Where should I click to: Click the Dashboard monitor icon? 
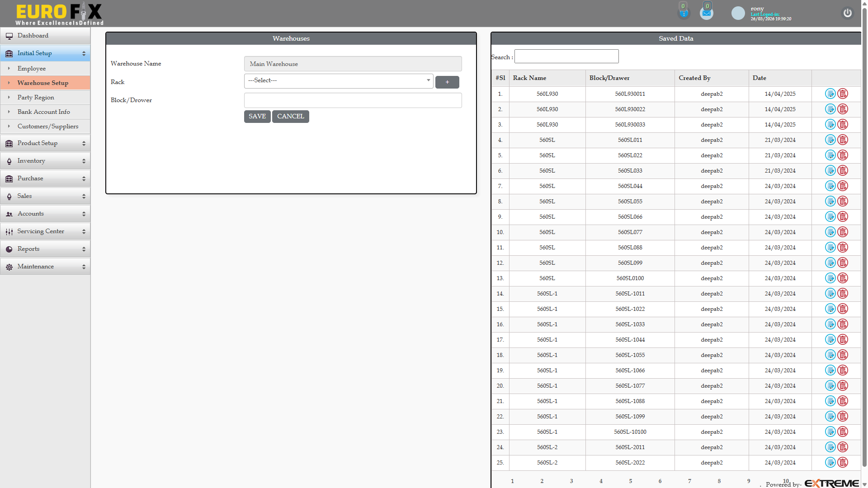9,36
